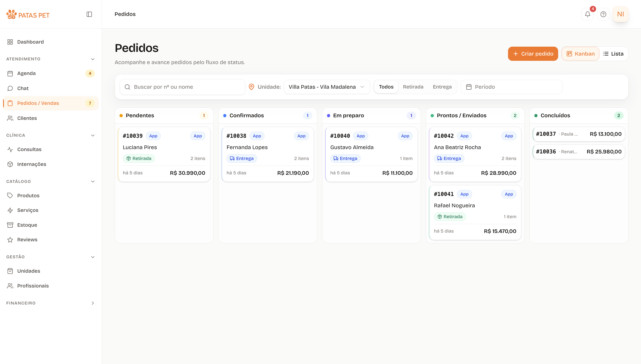Focus the search by nº ou nome field
This screenshot has height=364, width=641.
[x=182, y=87]
